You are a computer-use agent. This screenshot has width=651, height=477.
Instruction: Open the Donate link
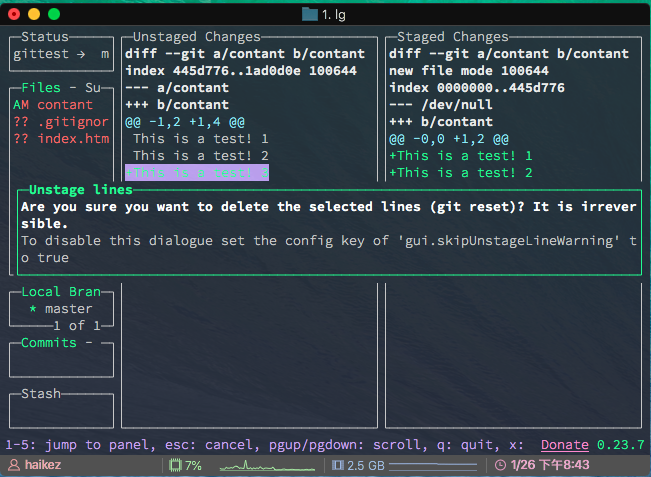tap(565, 445)
